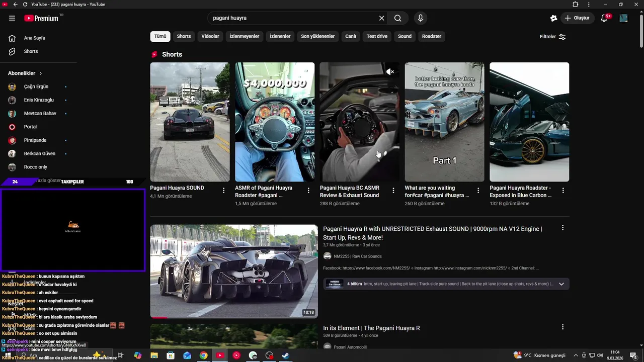The width and height of the screenshot is (644, 362).
Task: Open File Explorer from taskbar
Action: (154, 355)
